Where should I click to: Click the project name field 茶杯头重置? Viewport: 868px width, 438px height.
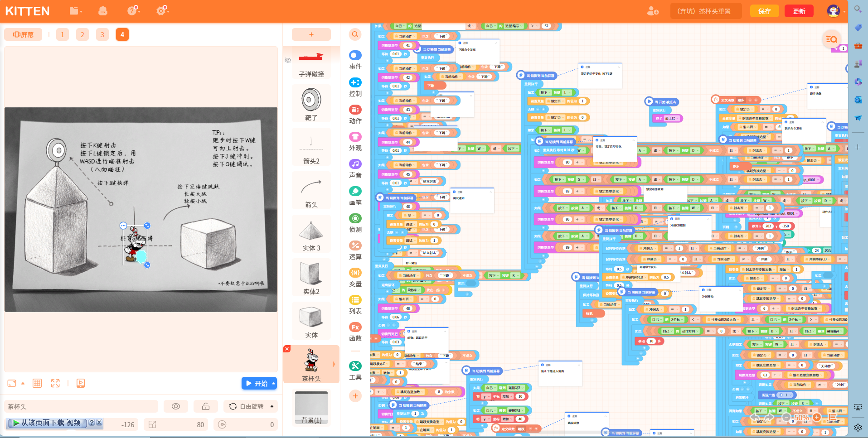(706, 11)
